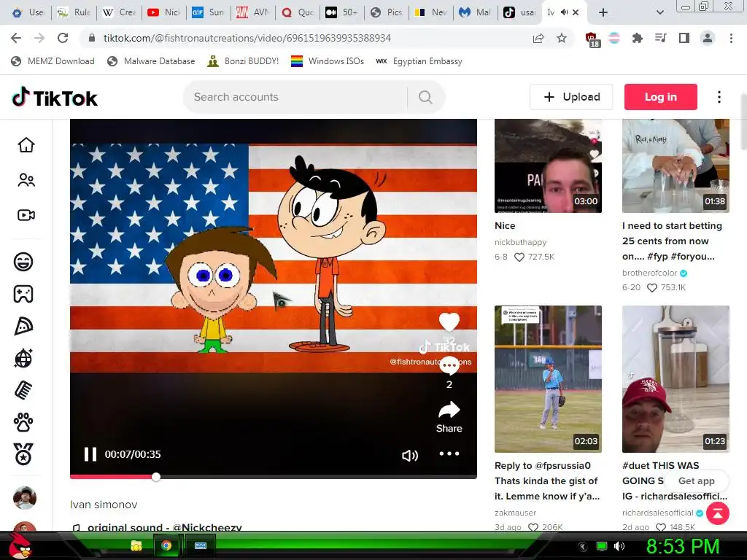Open the baseball field video thumbnail

[x=548, y=379]
